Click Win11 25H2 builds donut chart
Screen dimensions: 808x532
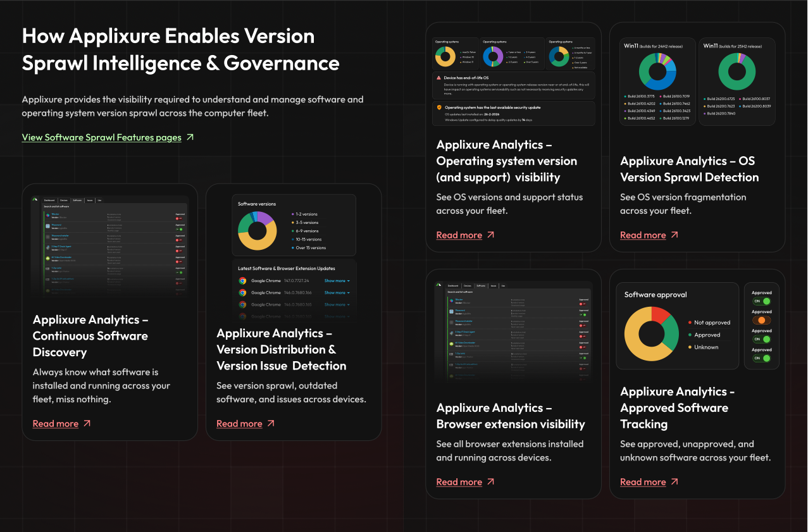click(738, 71)
